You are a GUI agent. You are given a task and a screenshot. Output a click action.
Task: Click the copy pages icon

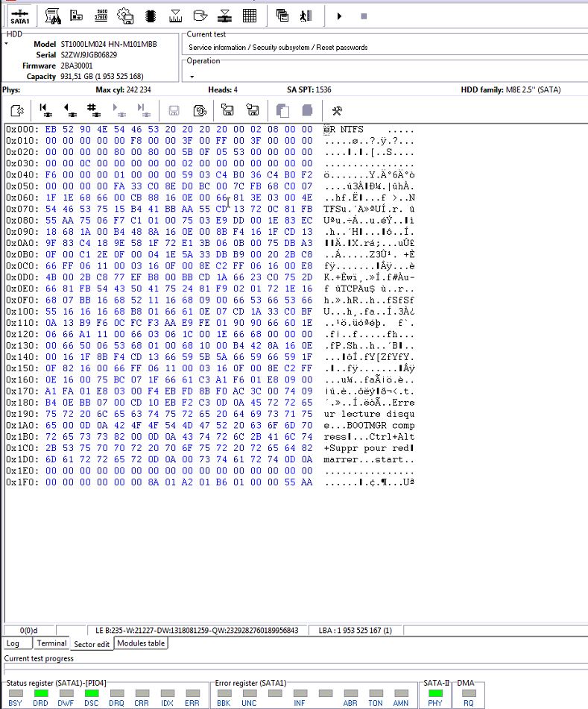click(283, 111)
